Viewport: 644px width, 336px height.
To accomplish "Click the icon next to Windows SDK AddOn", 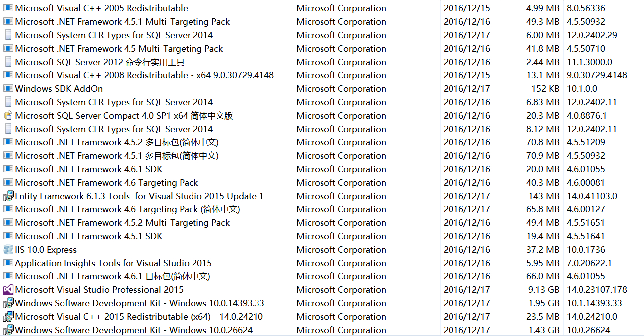I will point(8,89).
